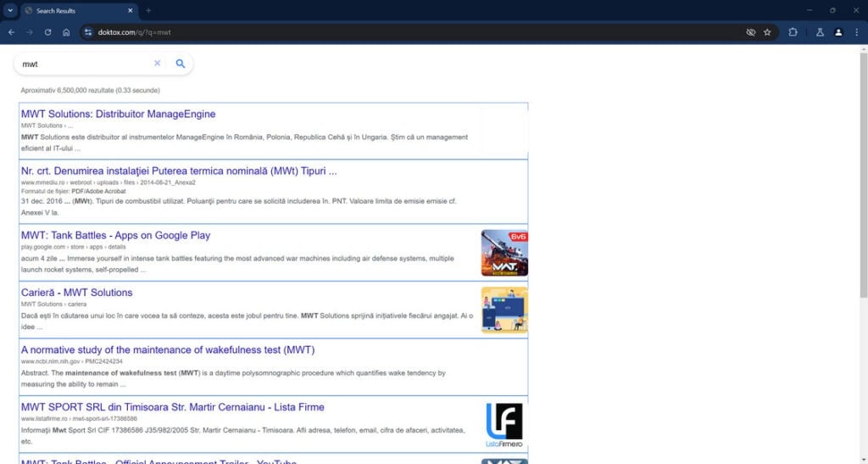Open Chrome Labs flask icon

tap(820, 32)
